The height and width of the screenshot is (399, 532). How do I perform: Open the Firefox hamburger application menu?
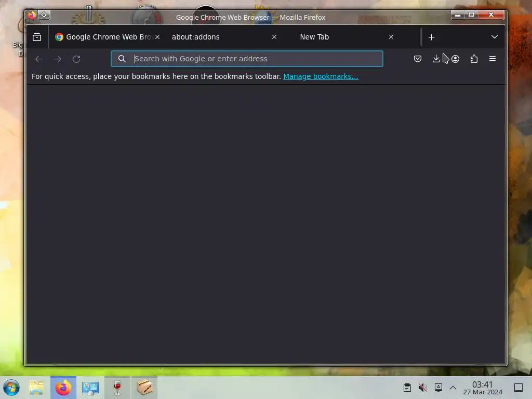coord(493,59)
